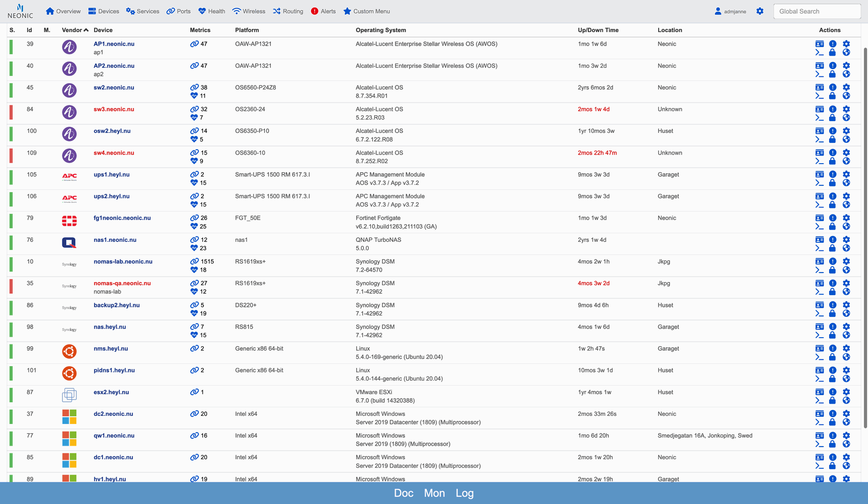Open the terminal icon for nas1.neonic.nu
The image size is (868, 504).
(819, 248)
